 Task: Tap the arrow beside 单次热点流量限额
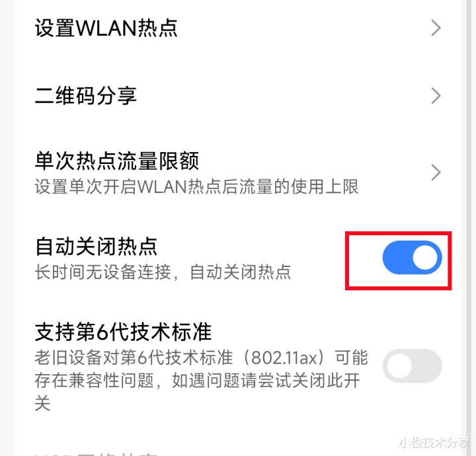436,172
